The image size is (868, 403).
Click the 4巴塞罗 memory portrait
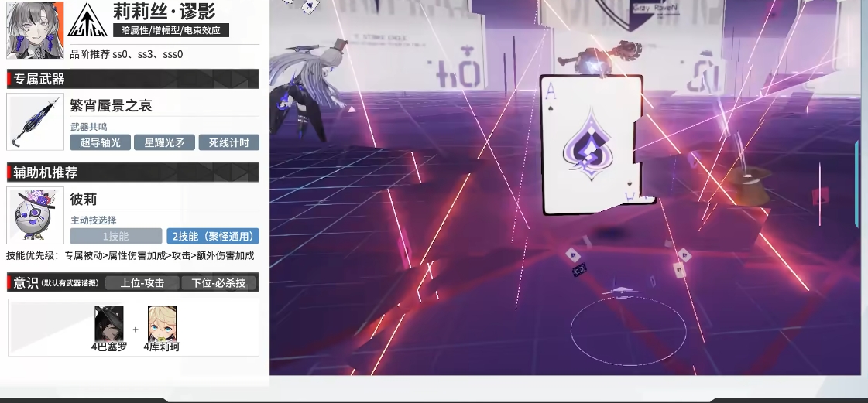(x=108, y=323)
